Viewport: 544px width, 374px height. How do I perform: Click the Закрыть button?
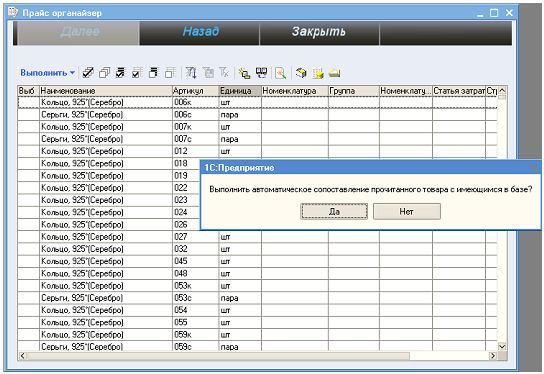tap(319, 32)
